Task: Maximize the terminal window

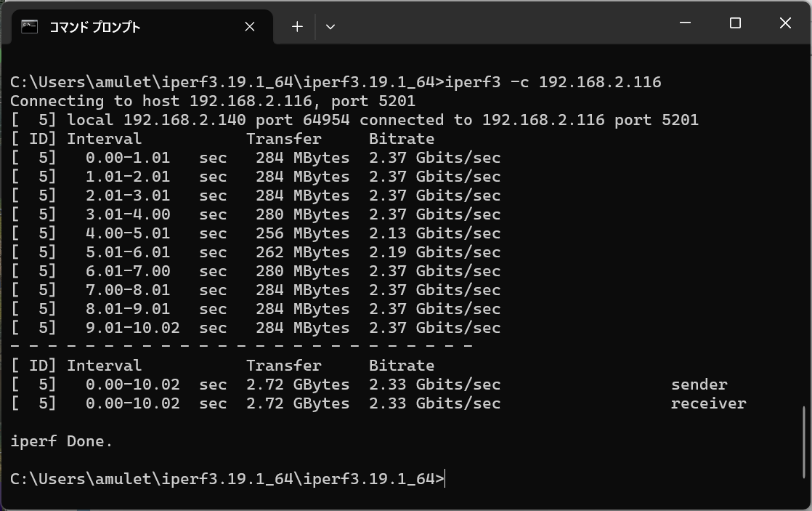Action: (735, 23)
